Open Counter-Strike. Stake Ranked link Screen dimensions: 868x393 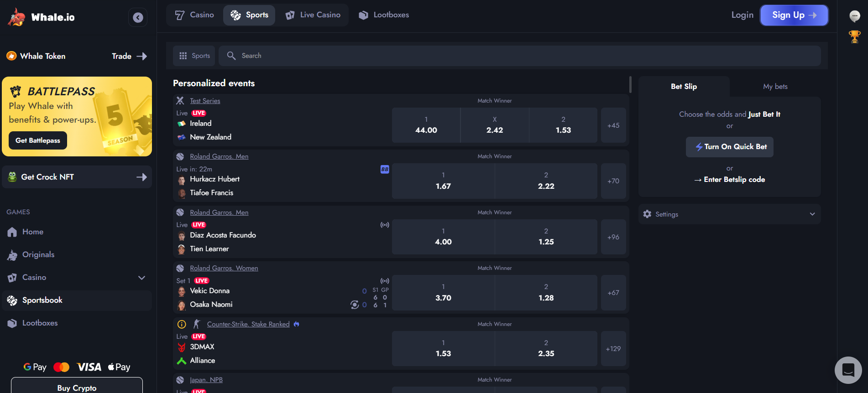coord(248,324)
